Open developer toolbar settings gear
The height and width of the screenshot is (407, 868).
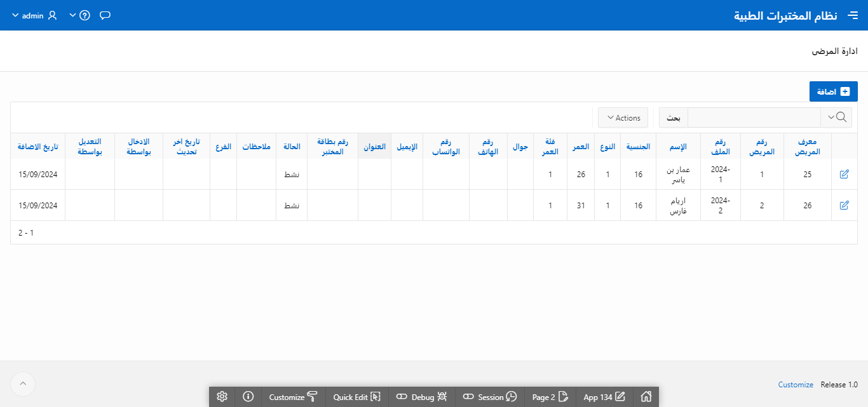[x=222, y=397]
